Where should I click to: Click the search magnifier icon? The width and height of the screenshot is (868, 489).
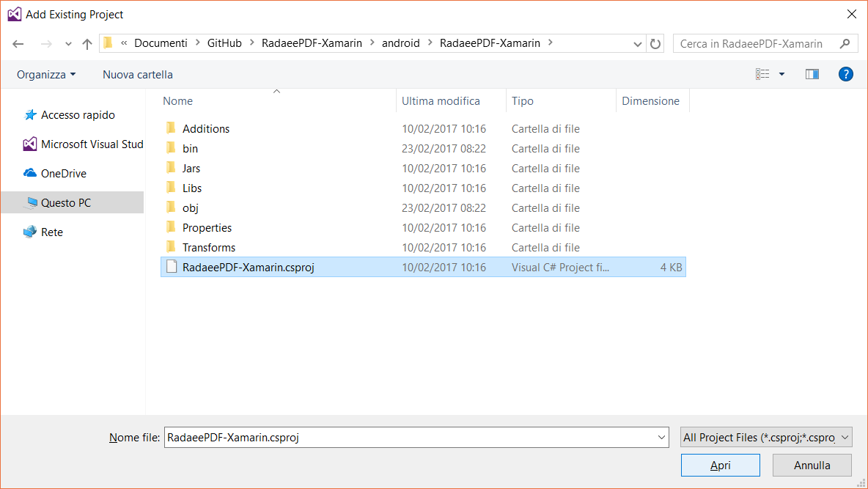845,44
